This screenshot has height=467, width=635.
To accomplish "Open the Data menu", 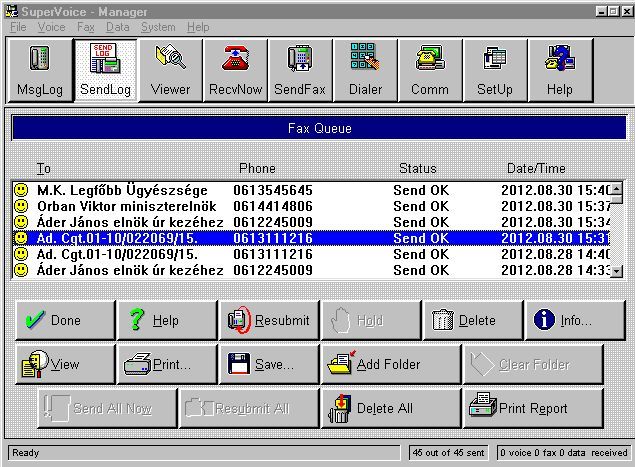I will pyautogui.click(x=117, y=27).
